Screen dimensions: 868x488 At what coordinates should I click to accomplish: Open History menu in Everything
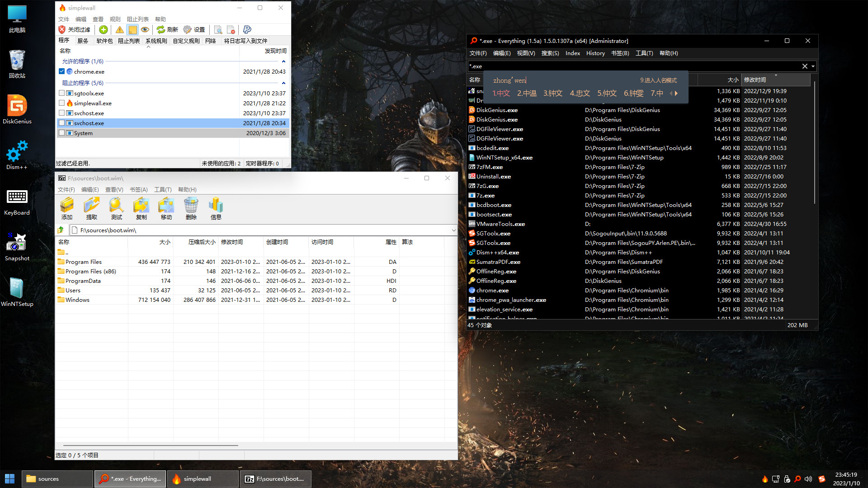tap(595, 53)
